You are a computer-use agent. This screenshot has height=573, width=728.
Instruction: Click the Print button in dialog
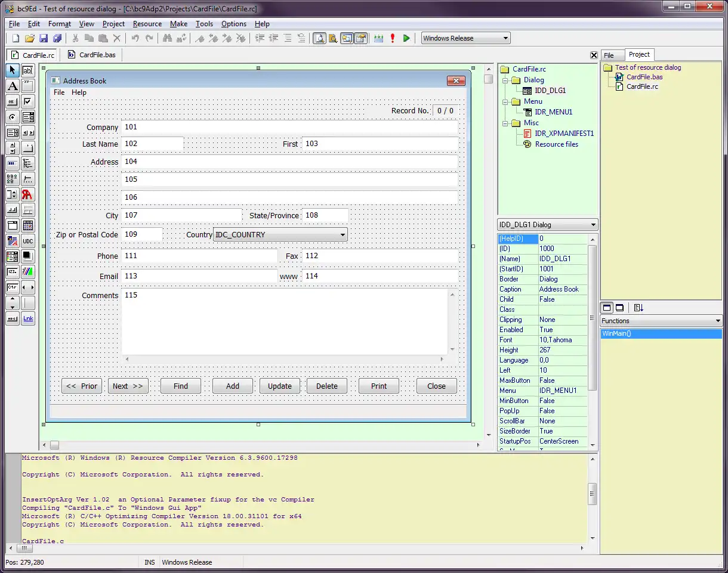tap(379, 386)
